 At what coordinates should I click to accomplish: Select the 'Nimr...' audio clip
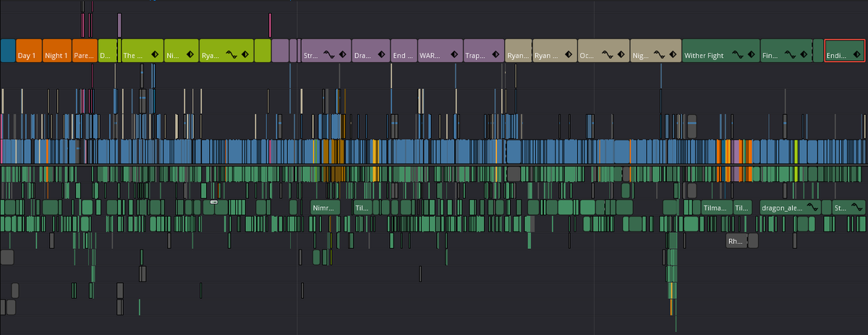click(325, 208)
